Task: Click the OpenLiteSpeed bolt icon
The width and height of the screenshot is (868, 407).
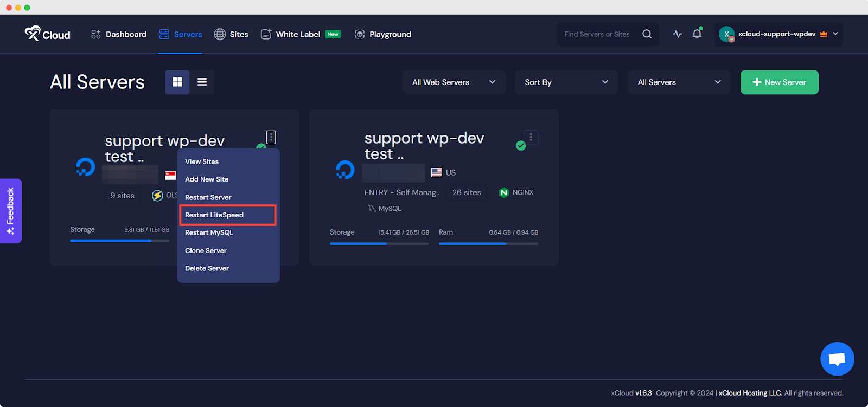Action: [157, 196]
